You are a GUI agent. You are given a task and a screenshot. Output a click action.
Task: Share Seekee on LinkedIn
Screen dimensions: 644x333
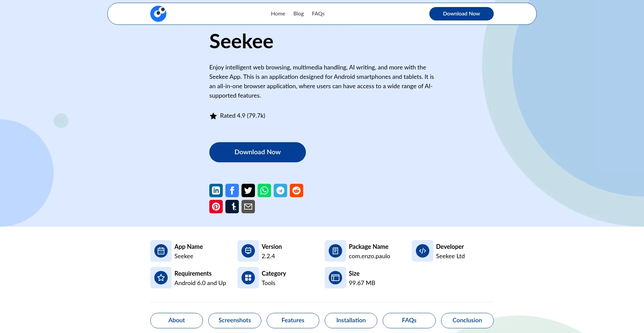tap(216, 190)
